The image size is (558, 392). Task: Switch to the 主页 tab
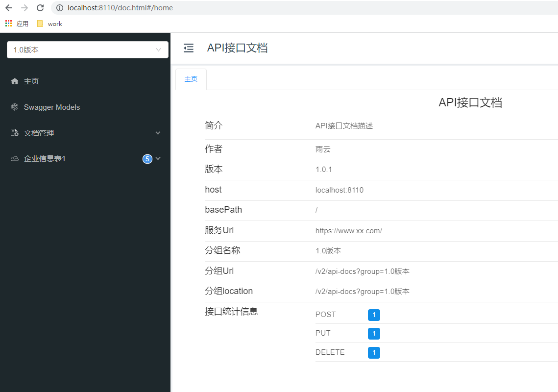(x=191, y=79)
